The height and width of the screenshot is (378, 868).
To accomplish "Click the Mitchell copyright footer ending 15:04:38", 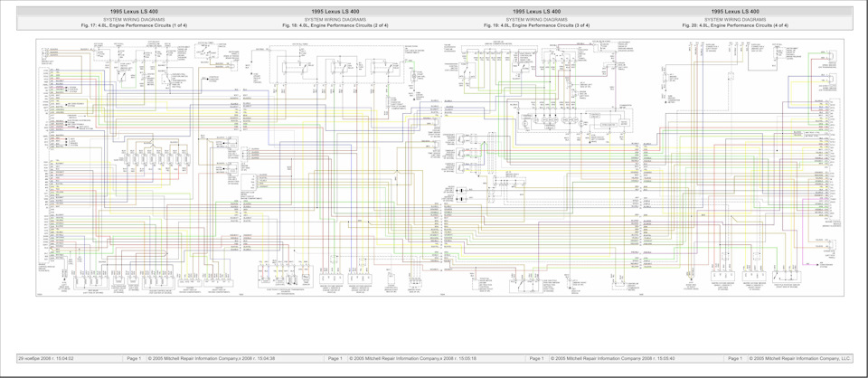I will tap(212, 359).
